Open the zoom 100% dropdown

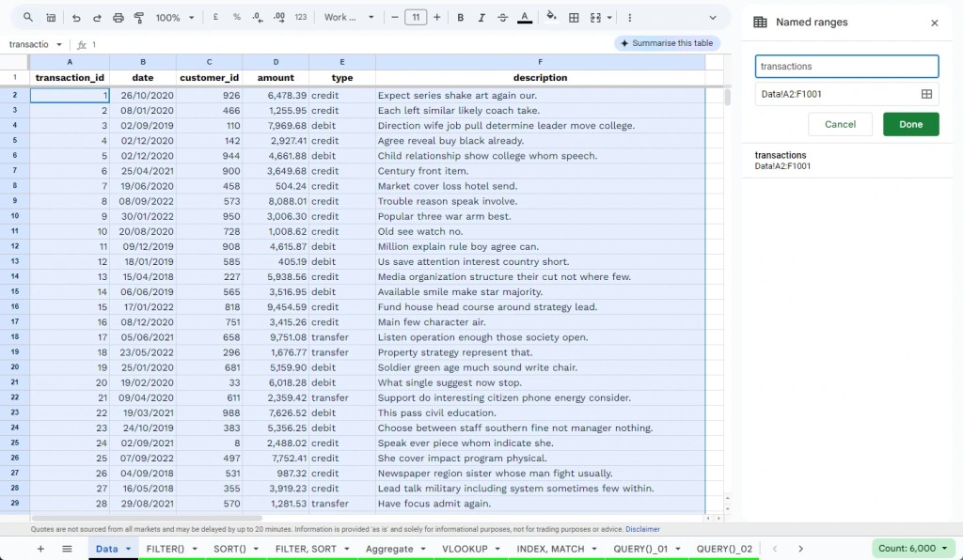175,18
